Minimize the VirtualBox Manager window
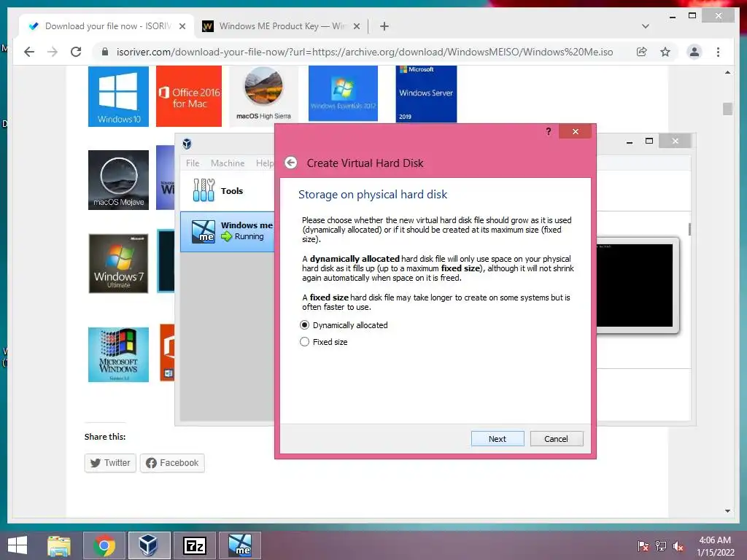The image size is (747, 560). (630, 141)
